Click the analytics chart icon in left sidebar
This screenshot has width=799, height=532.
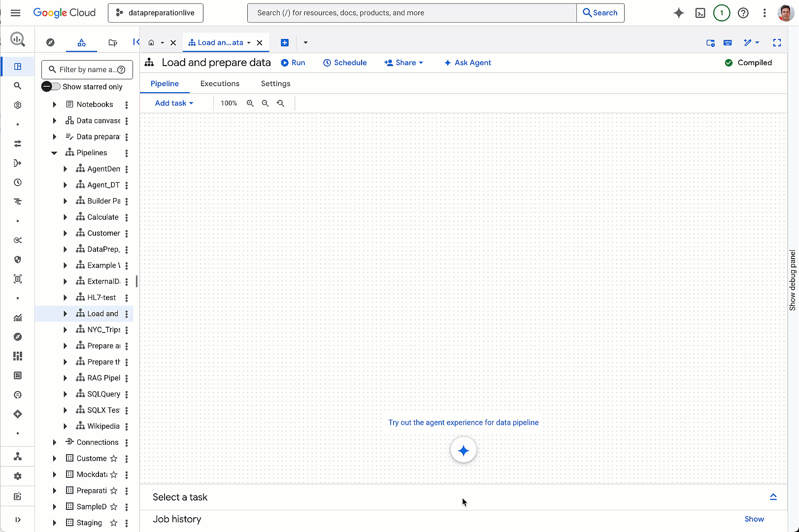coord(17,318)
